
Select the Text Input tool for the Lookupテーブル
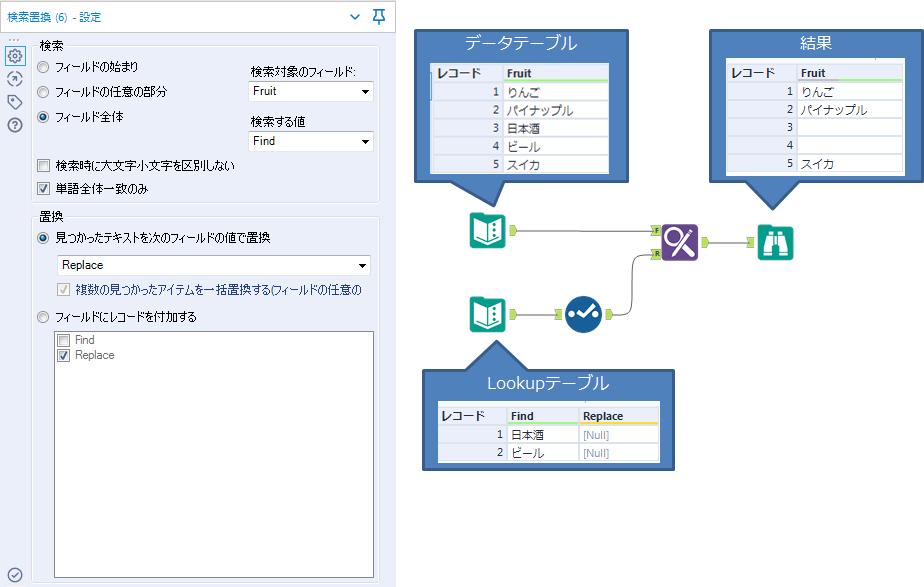[487, 314]
